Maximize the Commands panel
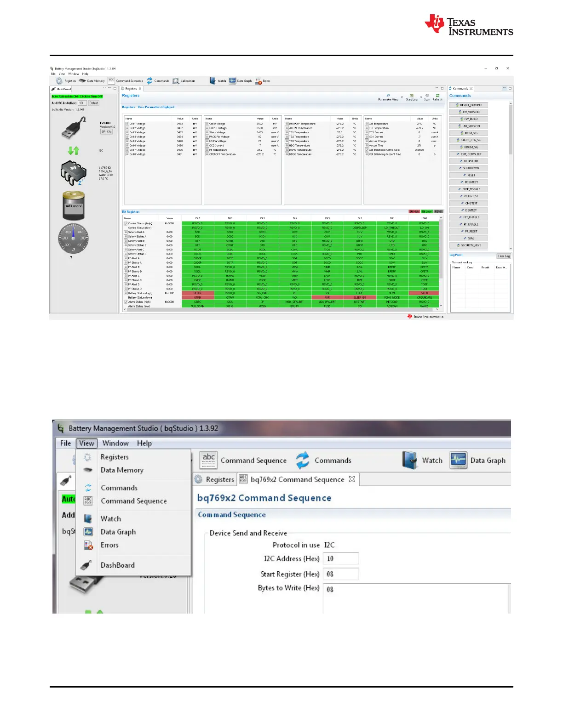563x728 pixels. (x=510, y=88)
